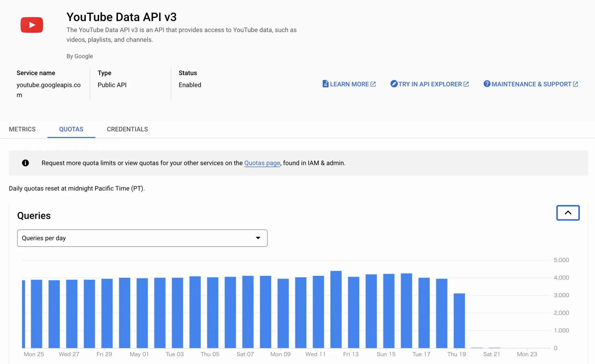595x364 pixels.
Task: Click the external-link icon after Maintenance & Support
Action: point(576,84)
